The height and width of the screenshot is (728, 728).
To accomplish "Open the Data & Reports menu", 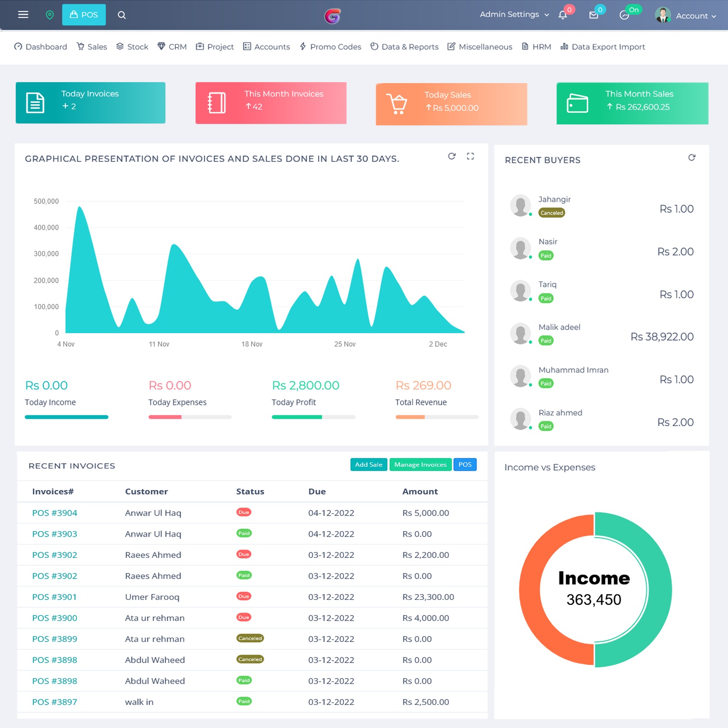I will click(404, 47).
